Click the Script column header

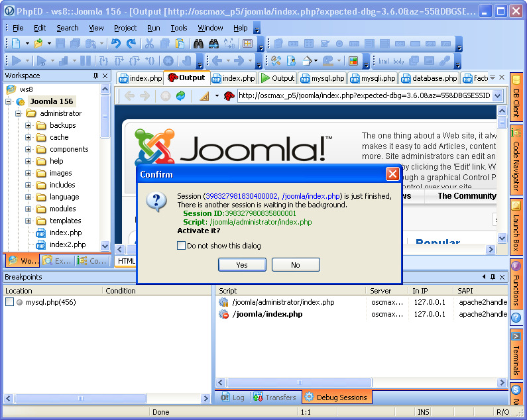click(291, 291)
